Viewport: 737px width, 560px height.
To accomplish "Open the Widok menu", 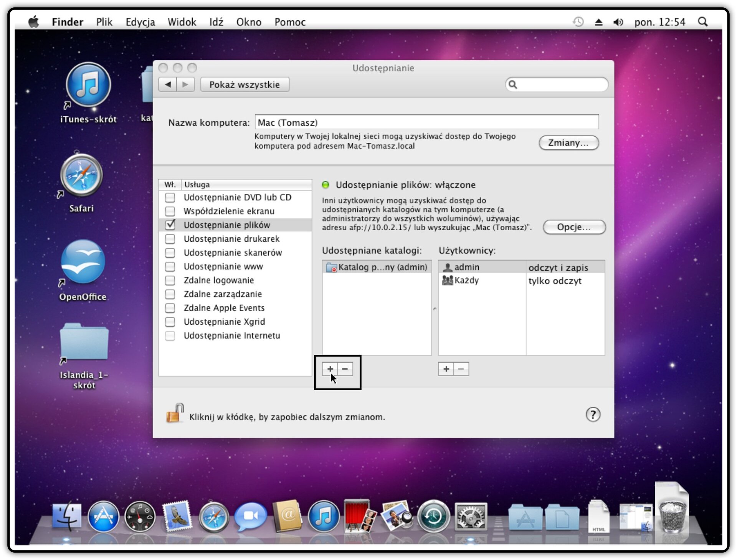I will [x=182, y=22].
